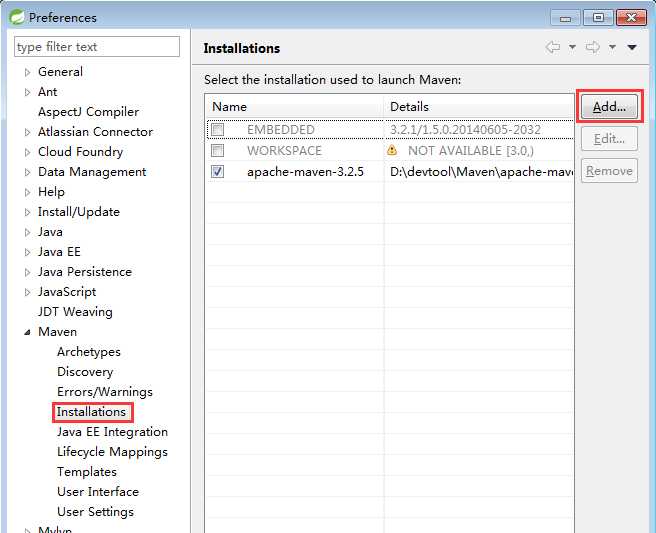The height and width of the screenshot is (533, 656).
Task: Select JDT Weaving in the tree
Action: (x=75, y=312)
